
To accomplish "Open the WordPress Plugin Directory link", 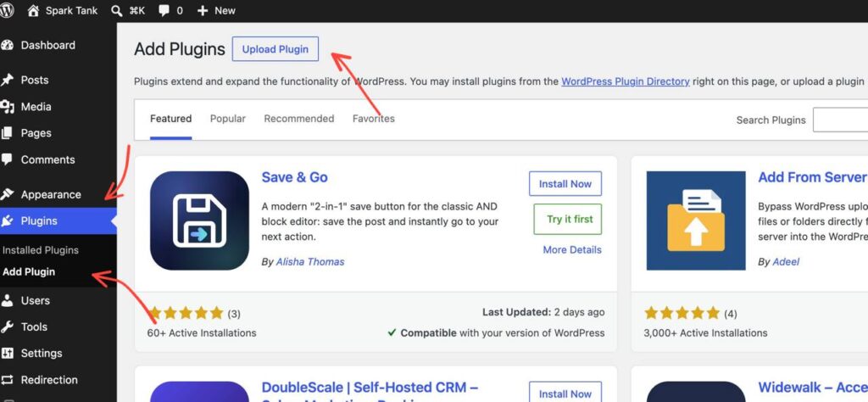I will pos(626,81).
